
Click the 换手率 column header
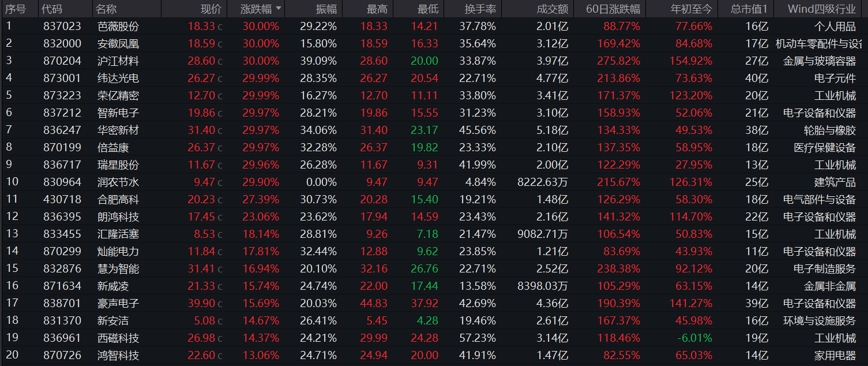click(x=480, y=9)
